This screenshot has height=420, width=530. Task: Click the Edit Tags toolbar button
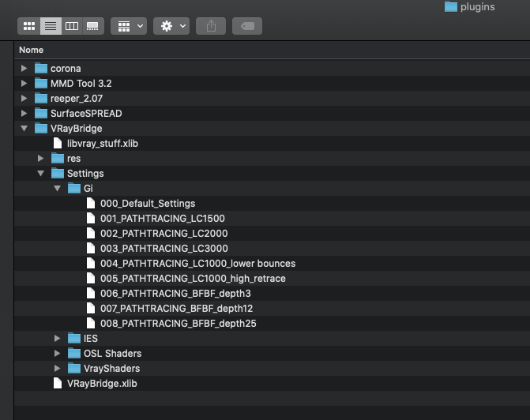[x=247, y=26]
